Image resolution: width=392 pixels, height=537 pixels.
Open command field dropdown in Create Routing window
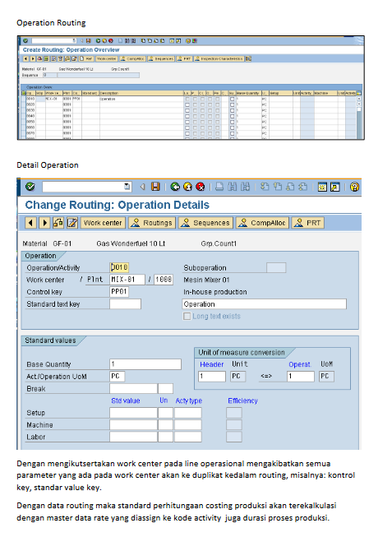coord(74,41)
